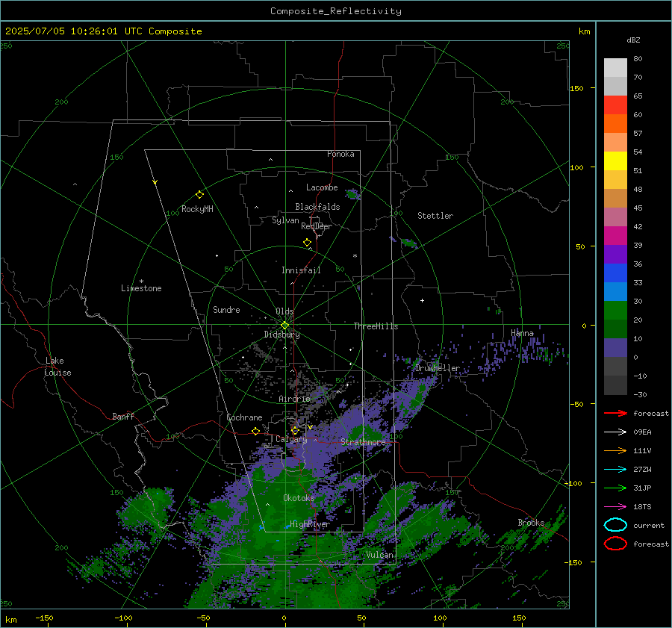The height and width of the screenshot is (628, 672).
Task: Click the magenta 18TS arrow legend icon
Action: pos(615,506)
